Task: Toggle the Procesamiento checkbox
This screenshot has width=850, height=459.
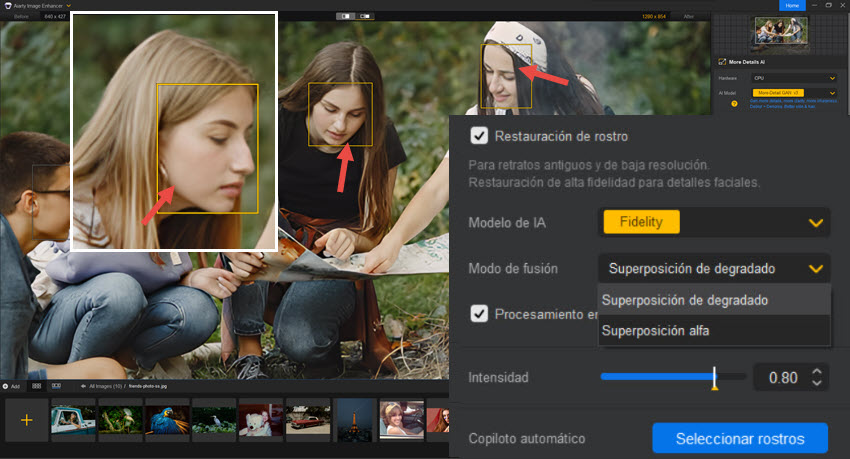Action: (x=479, y=314)
